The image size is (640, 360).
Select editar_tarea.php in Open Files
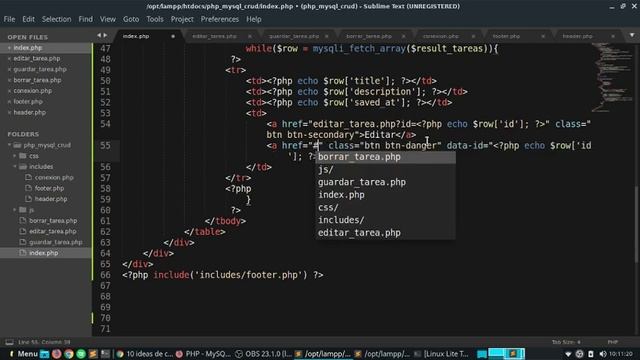coord(37,58)
